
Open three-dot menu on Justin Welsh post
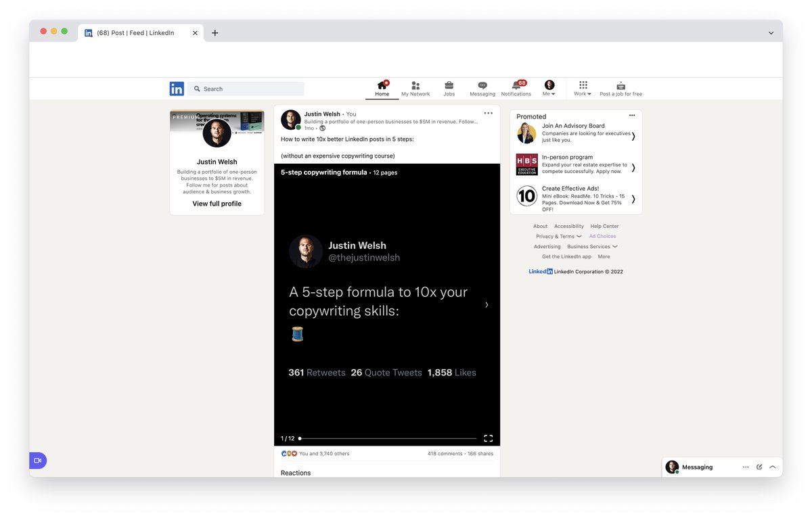tap(488, 113)
